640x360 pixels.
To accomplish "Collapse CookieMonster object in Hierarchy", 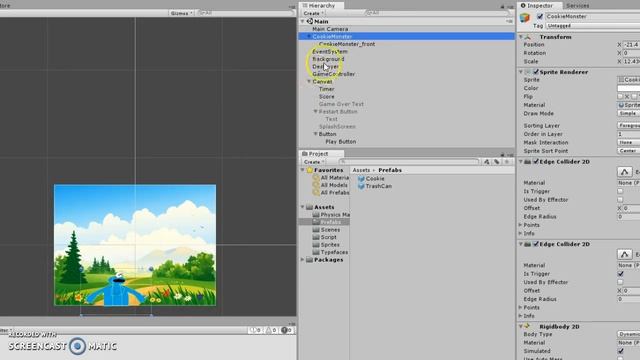I will [x=309, y=36].
